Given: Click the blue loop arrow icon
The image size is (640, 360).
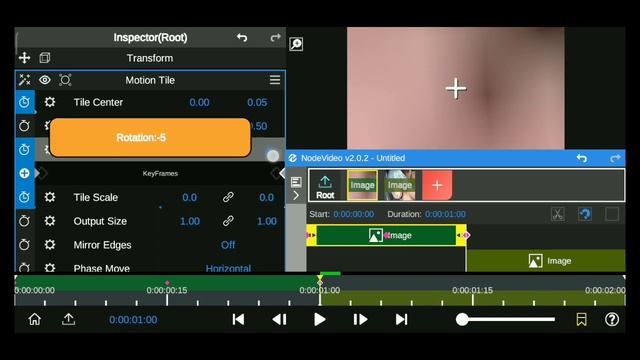Looking at the screenshot, I should (584, 214).
